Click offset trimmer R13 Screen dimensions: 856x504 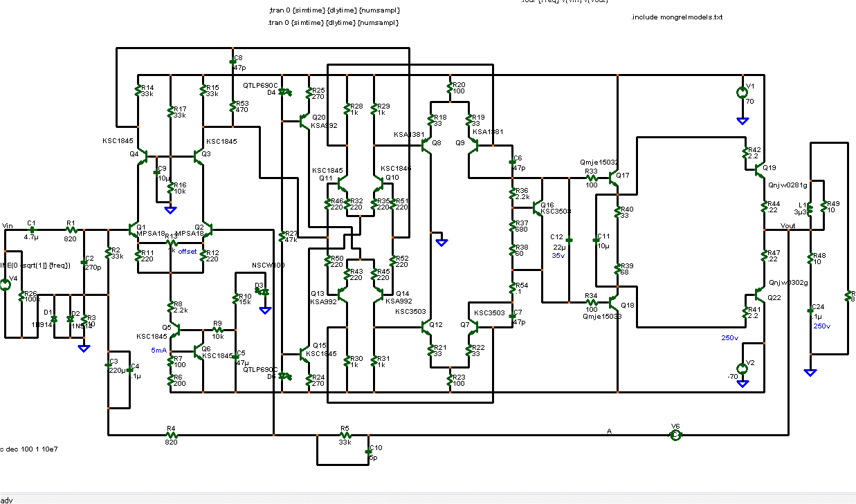pyautogui.click(x=171, y=242)
